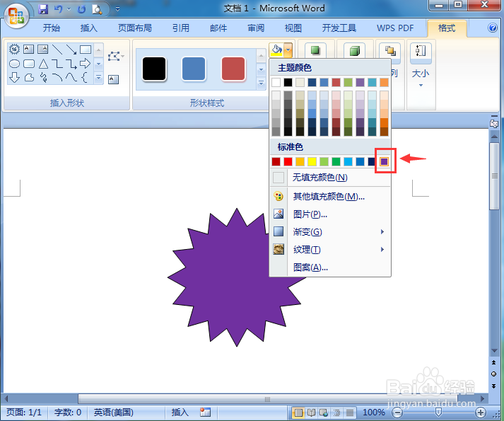
Task: Click the edit text box icon
Action: tap(114, 79)
